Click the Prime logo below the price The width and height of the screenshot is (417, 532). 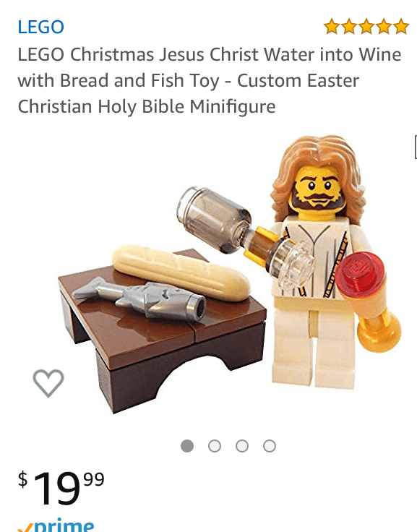56,525
